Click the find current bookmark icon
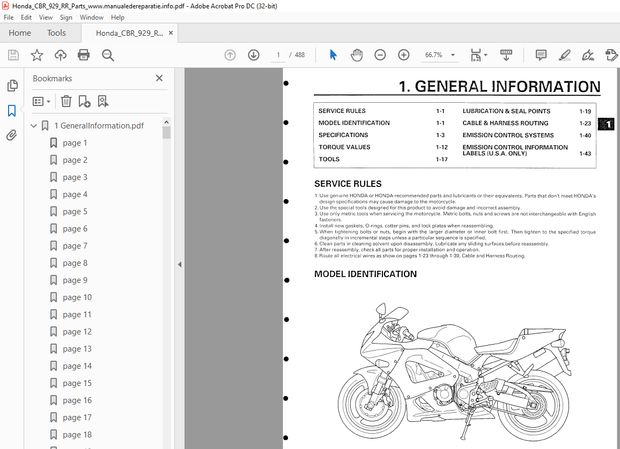This screenshot has width=620, height=449. (103, 102)
